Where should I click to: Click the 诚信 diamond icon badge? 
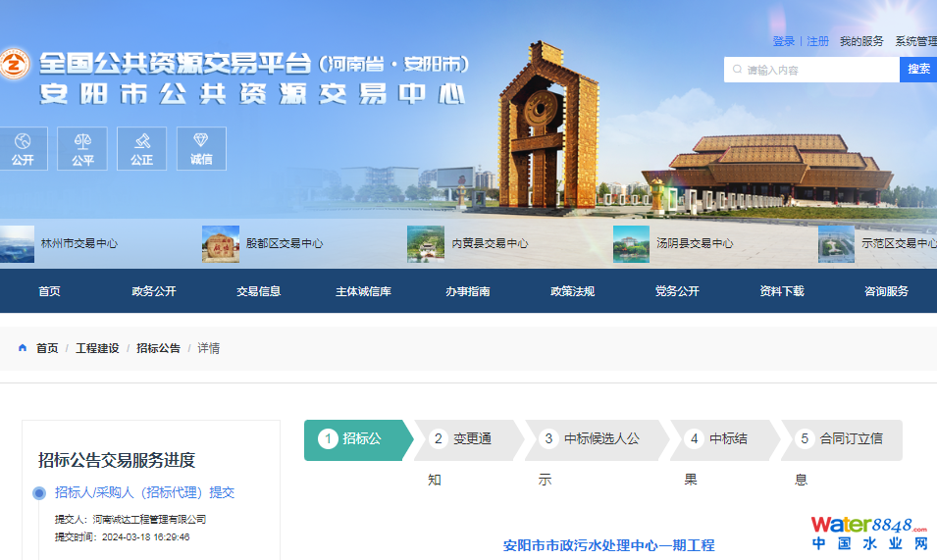[201, 148]
